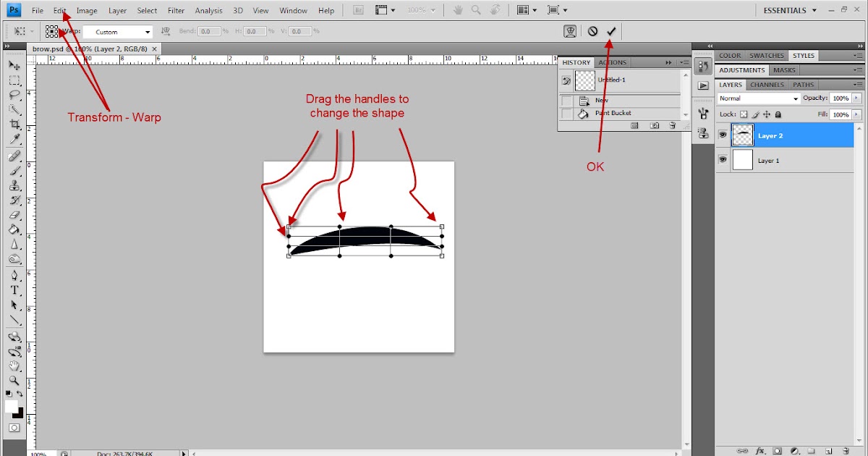868x456 pixels.
Task: Click the foreground color swatch
Action: 12,405
